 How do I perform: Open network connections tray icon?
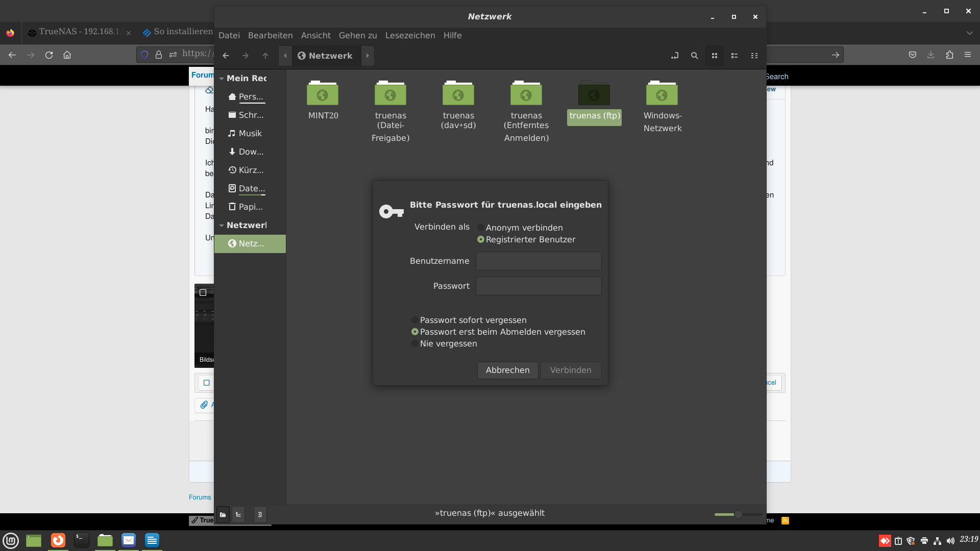(937, 541)
